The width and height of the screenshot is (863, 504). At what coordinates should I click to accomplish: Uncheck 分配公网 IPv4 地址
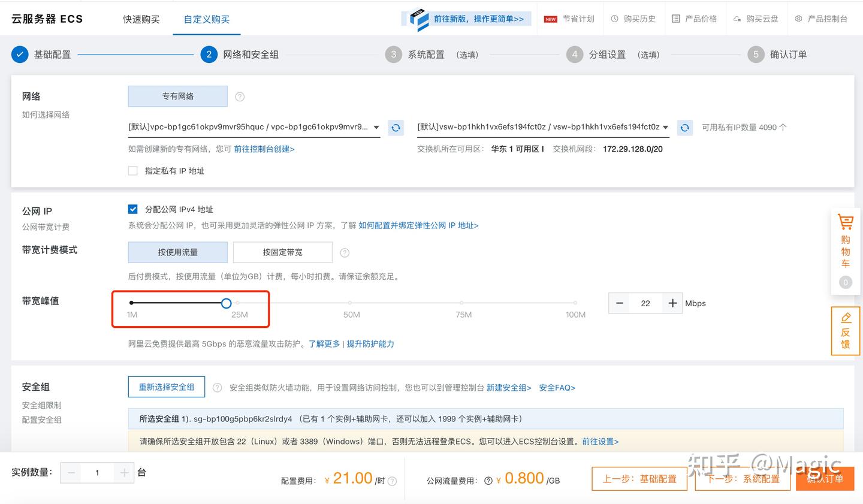(x=133, y=209)
